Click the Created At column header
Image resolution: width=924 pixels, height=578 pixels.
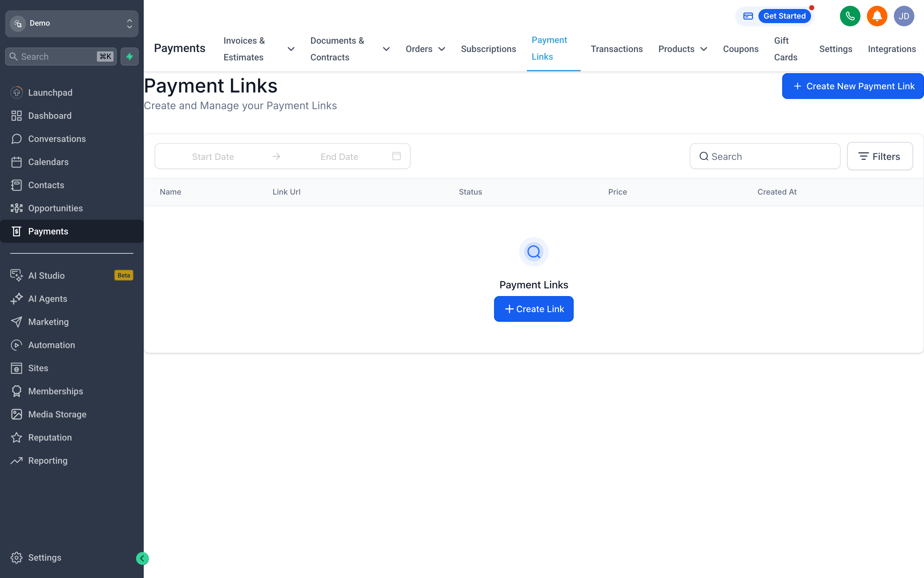click(x=777, y=192)
